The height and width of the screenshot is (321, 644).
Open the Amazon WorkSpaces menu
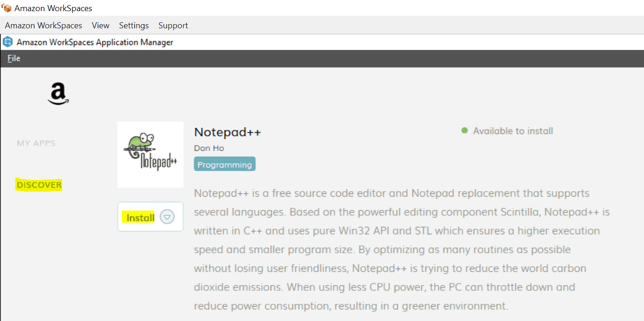44,26
